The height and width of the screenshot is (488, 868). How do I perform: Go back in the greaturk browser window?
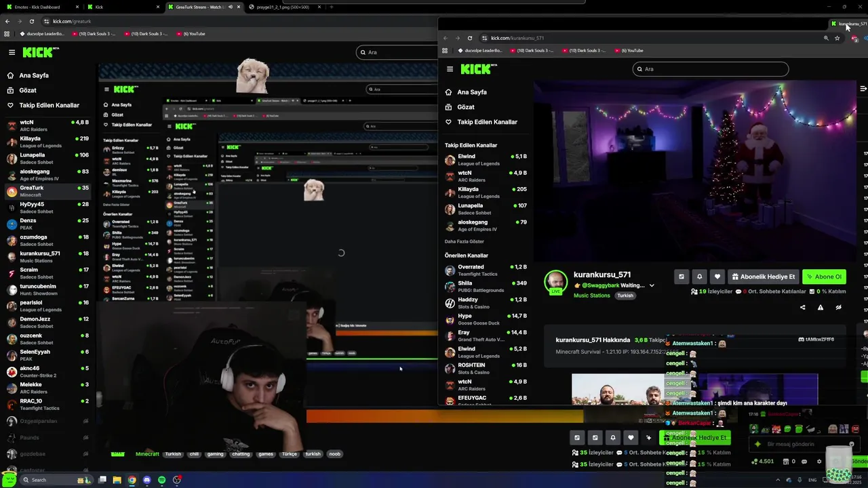pyautogui.click(x=7, y=21)
